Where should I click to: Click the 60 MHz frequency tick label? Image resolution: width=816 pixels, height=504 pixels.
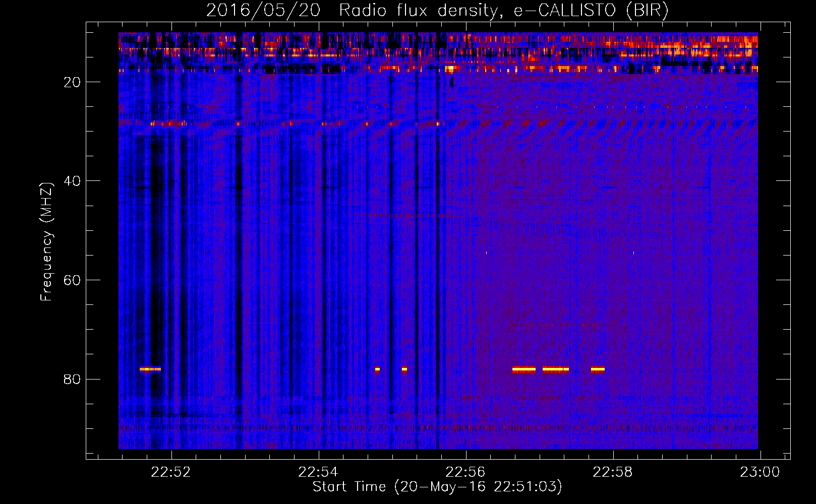(72, 280)
